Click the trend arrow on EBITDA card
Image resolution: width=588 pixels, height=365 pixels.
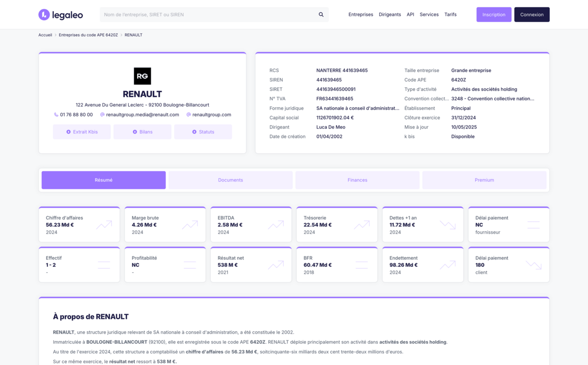point(276,225)
